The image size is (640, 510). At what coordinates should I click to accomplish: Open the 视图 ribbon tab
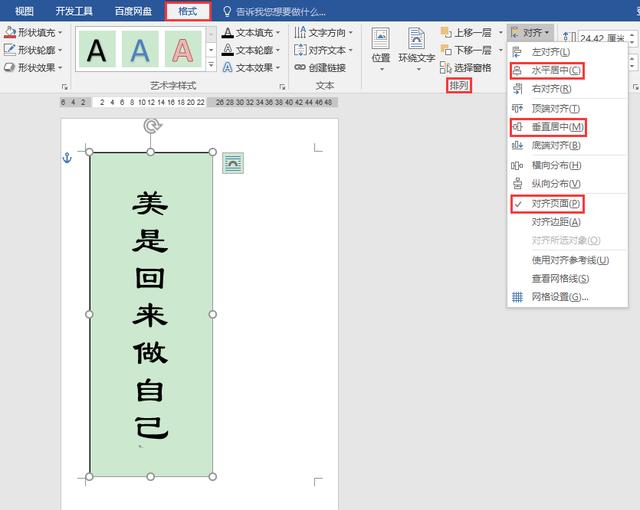point(24,11)
